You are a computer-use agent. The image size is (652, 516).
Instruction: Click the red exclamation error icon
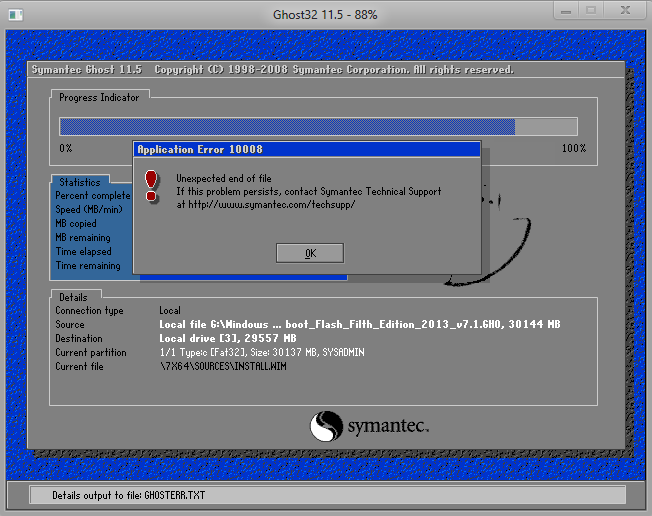151,186
